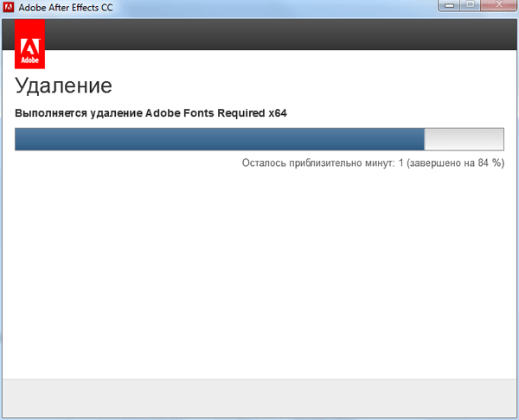Minimize the Adobe After Effects CC window
This screenshot has height=420, width=519.
tap(449, 5)
